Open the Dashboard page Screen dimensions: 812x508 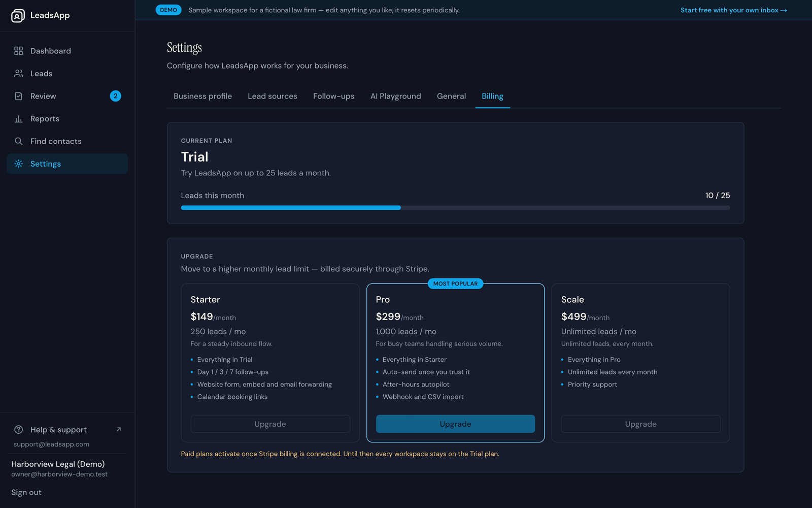point(67,51)
